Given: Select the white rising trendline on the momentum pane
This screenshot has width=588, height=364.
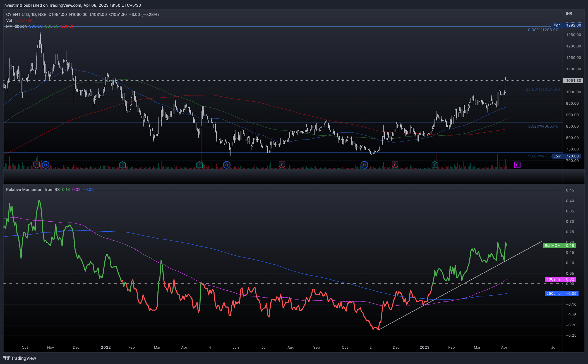Looking at the screenshot, I should [x=460, y=285].
